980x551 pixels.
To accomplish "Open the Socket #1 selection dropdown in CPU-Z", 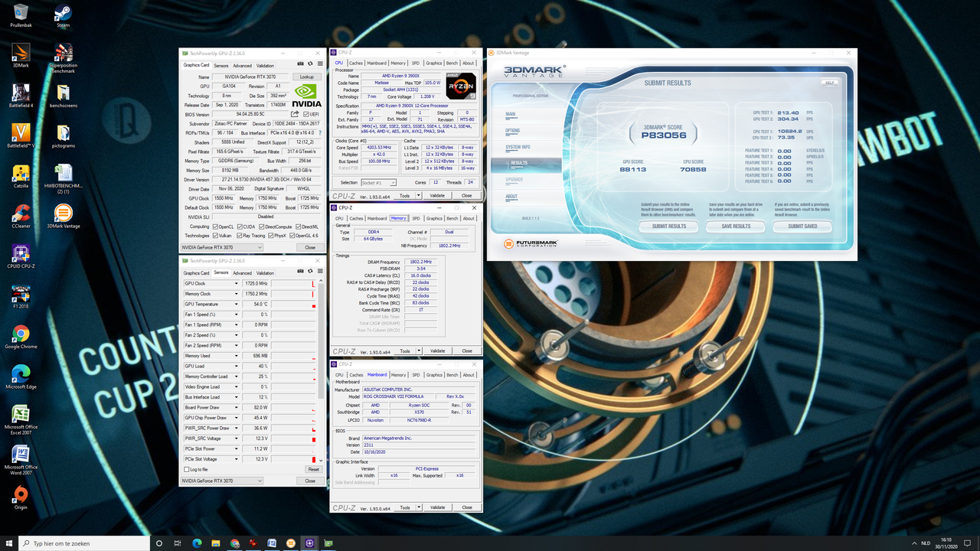I will pos(379,183).
